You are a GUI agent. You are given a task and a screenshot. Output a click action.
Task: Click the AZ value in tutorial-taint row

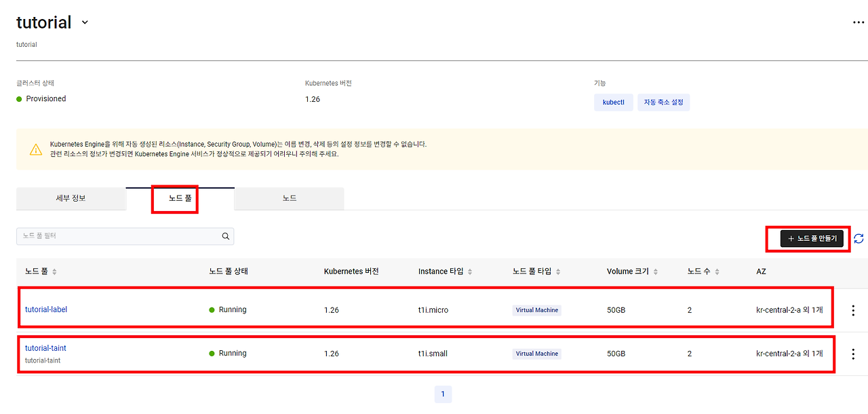tap(789, 354)
